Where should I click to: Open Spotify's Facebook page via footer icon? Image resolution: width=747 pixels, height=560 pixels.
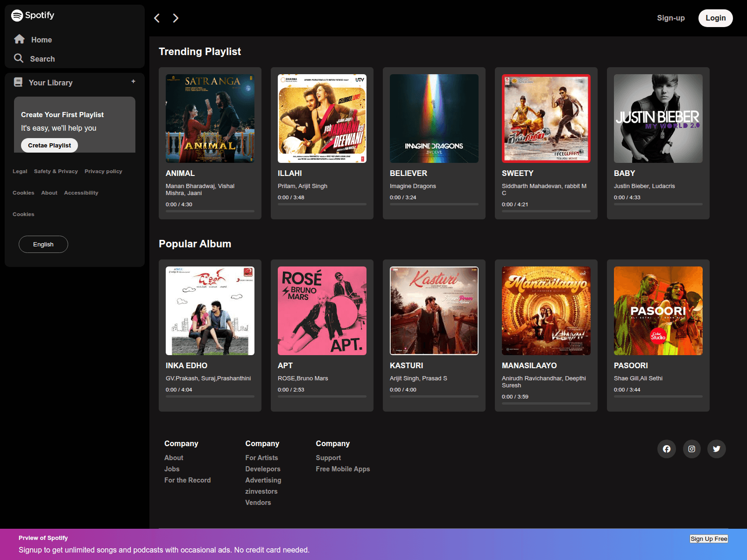click(667, 448)
